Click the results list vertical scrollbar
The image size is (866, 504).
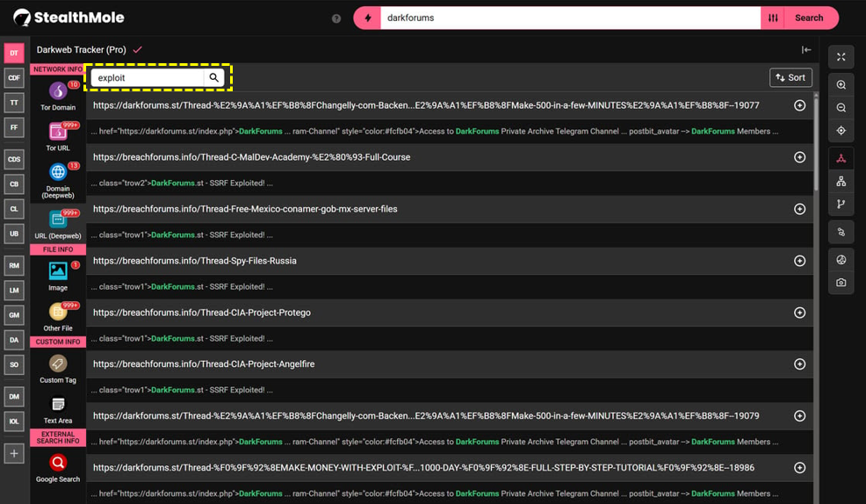pyautogui.click(x=816, y=143)
